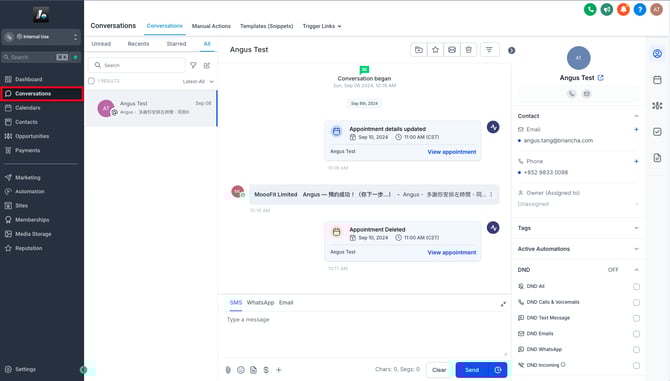
Task: Open the Internal Use account switcher
Action: pyautogui.click(x=41, y=37)
